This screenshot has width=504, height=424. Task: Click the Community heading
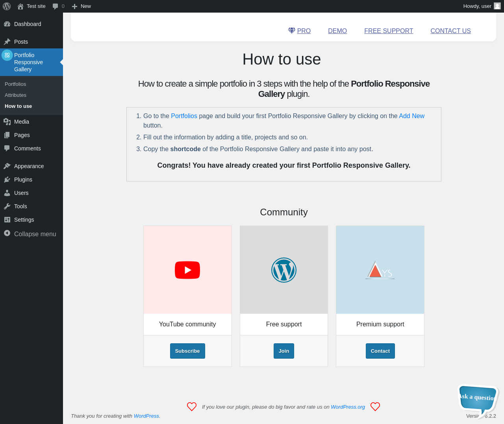click(x=284, y=212)
